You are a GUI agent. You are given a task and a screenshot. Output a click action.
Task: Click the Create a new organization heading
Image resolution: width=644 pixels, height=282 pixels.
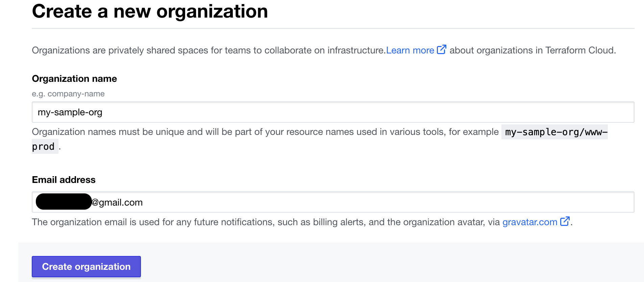[x=150, y=11]
